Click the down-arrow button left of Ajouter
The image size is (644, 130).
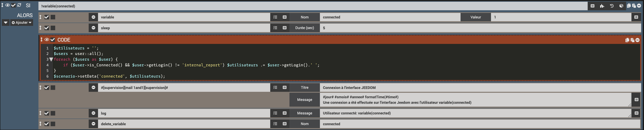tap(6, 22)
